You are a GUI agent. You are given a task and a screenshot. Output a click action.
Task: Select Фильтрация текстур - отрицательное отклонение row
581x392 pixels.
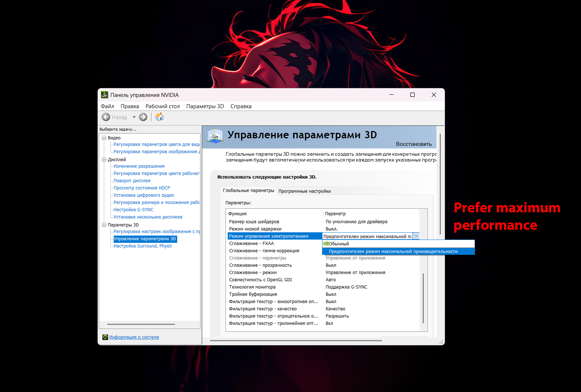click(324, 316)
